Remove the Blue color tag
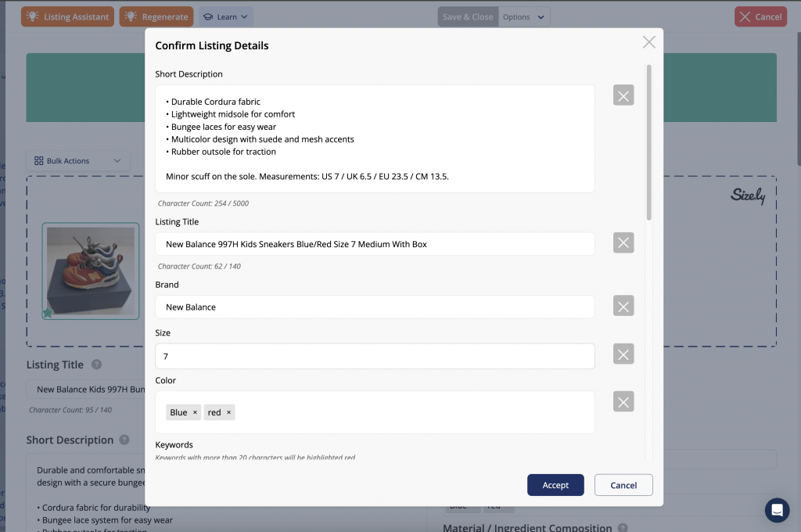The height and width of the screenshot is (532, 801). [195, 412]
